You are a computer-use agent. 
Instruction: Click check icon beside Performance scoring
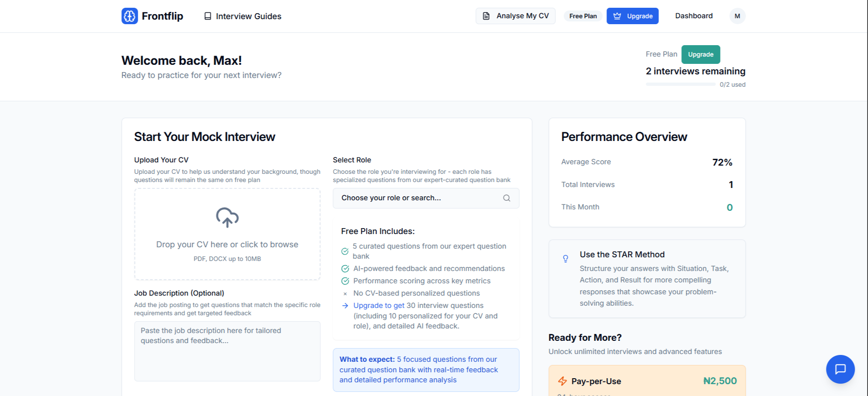pos(345,281)
